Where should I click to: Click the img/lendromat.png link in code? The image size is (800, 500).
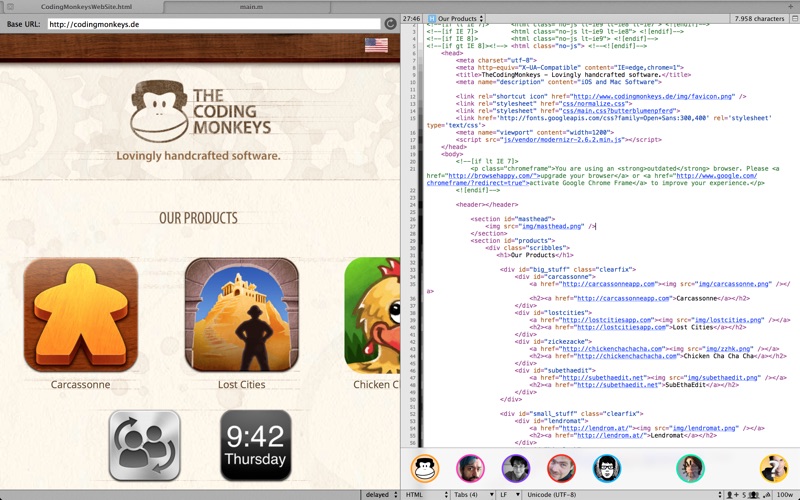click(702, 428)
